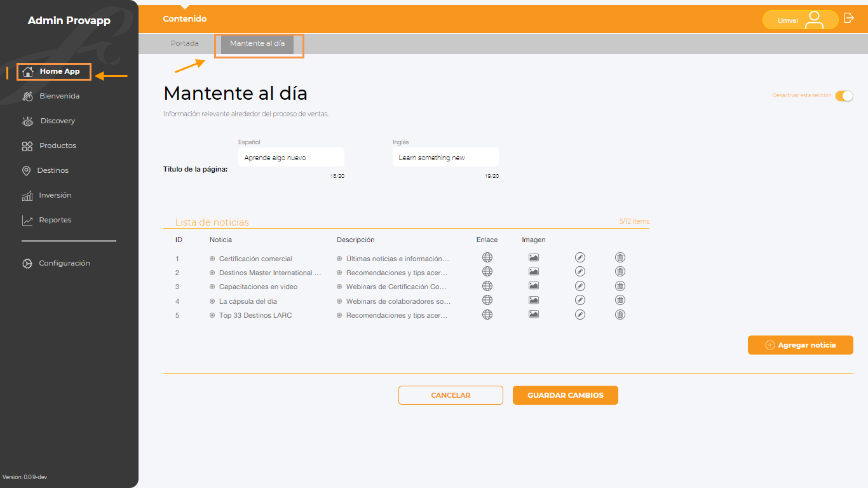The image size is (868, 488).
Task: View image icon for Certificación comercial
Action: coord(534,257)
